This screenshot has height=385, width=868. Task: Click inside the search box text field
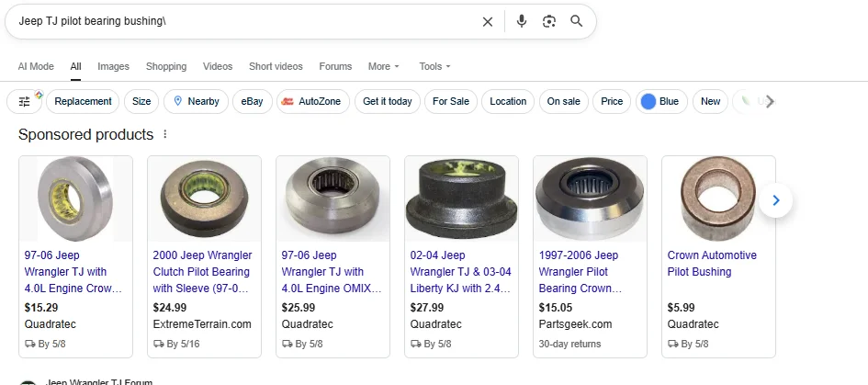[243, 22]
